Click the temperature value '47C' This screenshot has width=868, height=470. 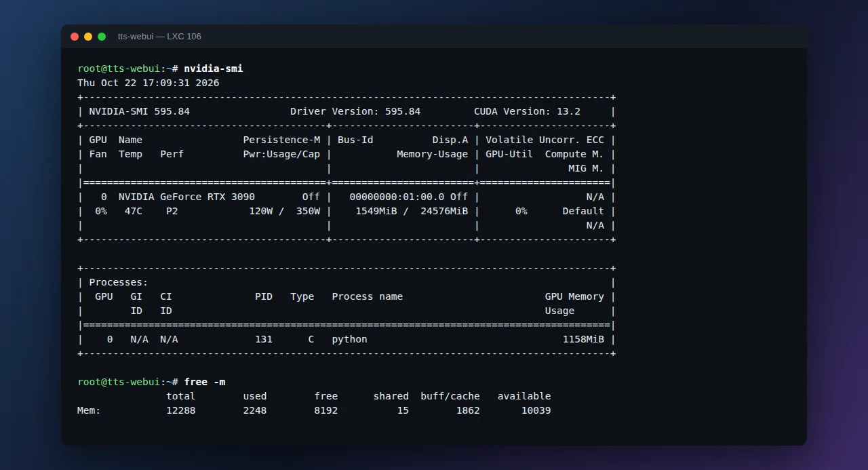pos(134,211)
